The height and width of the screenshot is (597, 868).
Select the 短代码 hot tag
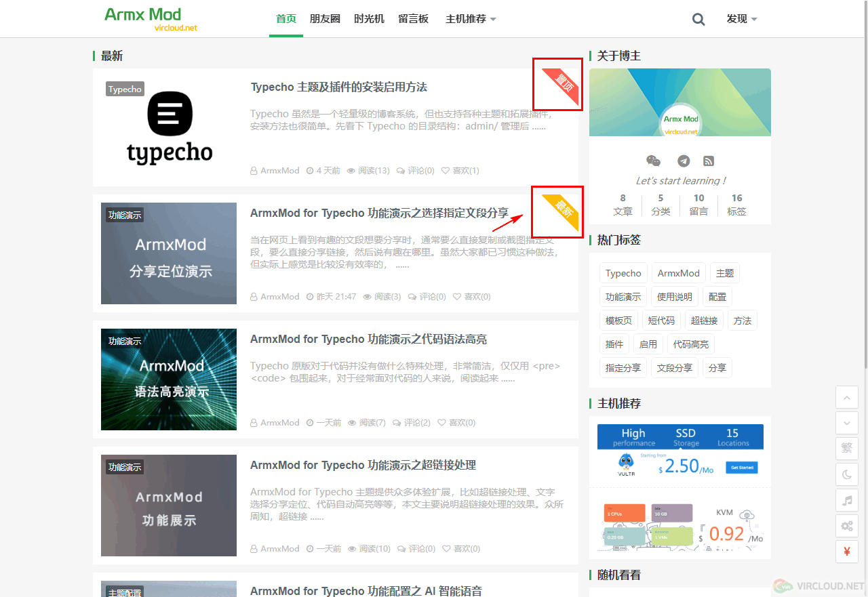click(661, 321)
